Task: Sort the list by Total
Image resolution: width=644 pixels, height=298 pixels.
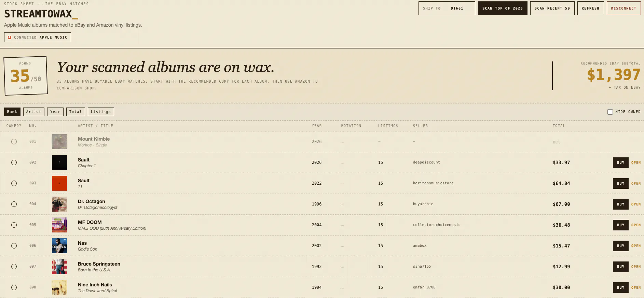Action: pos(76,112)
